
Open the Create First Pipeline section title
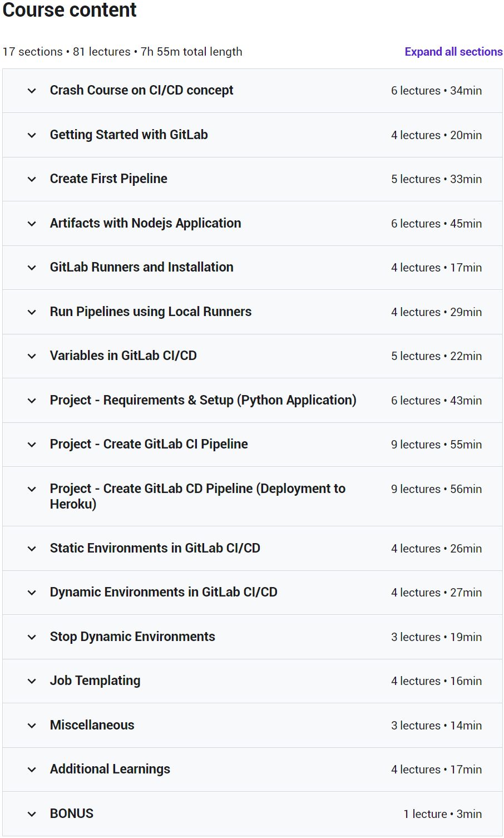pos(108,179)
